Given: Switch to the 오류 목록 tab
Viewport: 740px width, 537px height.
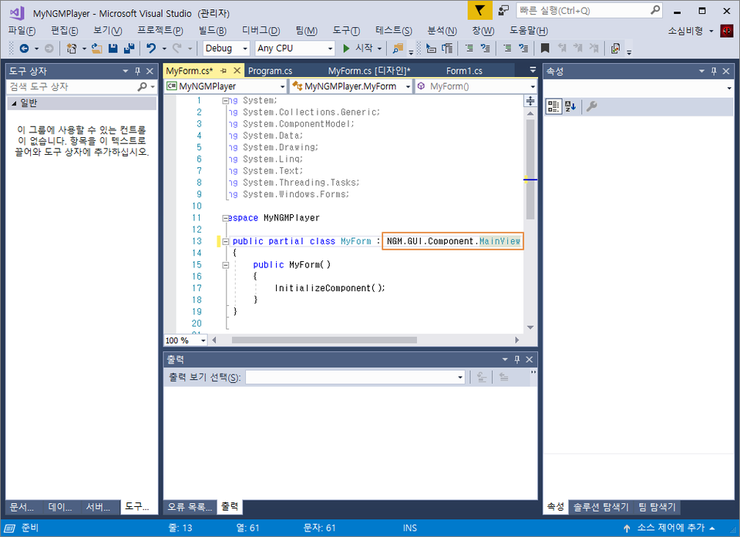Looking at the screenshot, I should [x=190, y=507].
